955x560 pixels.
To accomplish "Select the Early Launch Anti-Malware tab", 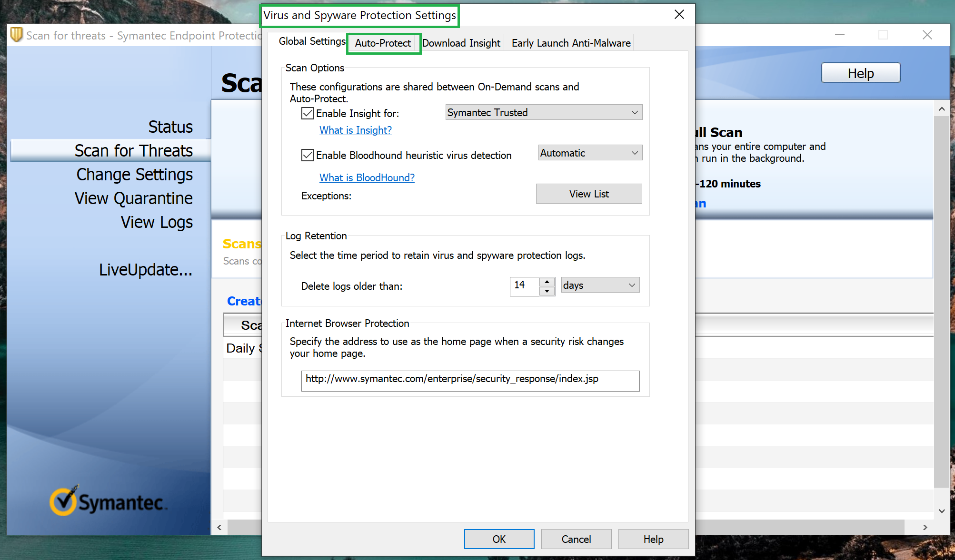I will point(570,43).
